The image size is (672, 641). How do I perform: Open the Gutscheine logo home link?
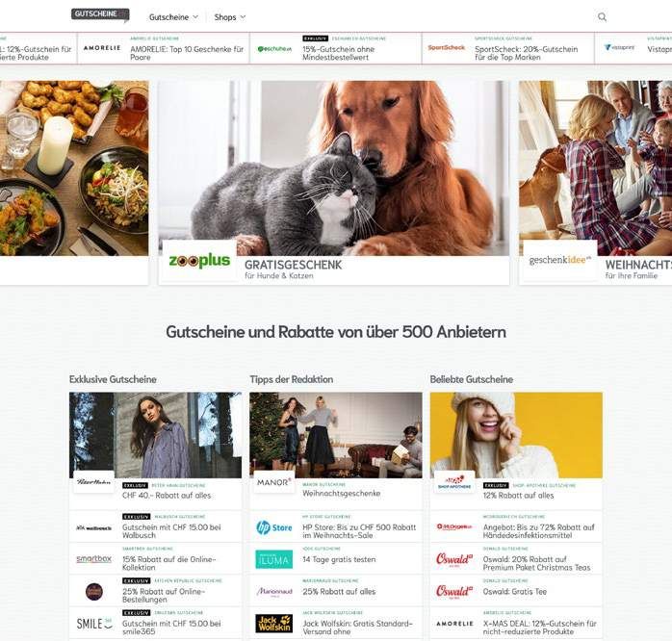pos(100,15)
